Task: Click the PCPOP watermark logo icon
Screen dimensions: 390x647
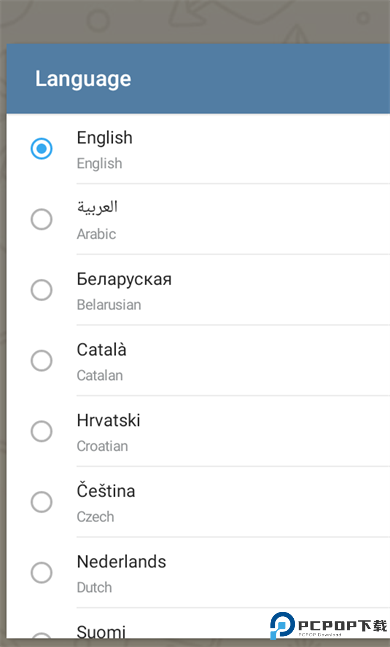Action: (282, 626)
